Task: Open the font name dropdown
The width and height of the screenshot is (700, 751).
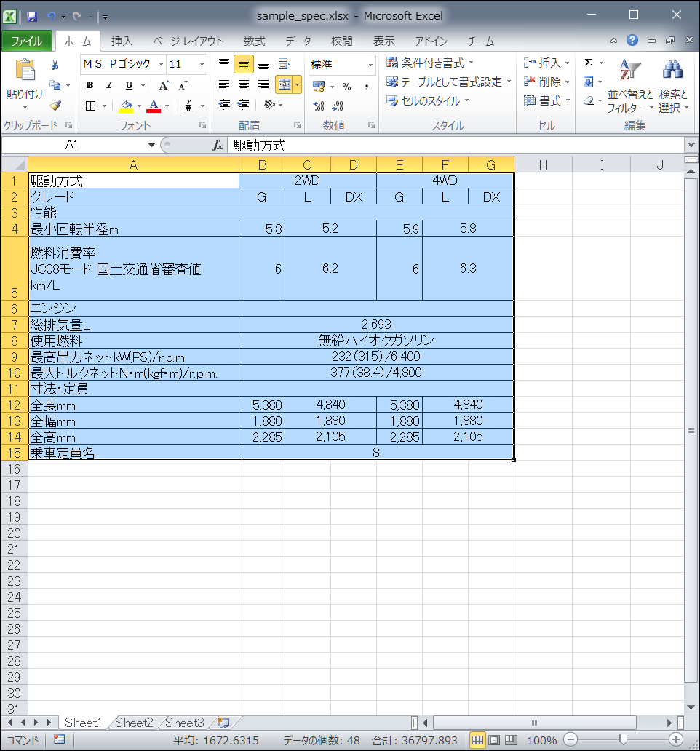Action: tap(161, 65)
